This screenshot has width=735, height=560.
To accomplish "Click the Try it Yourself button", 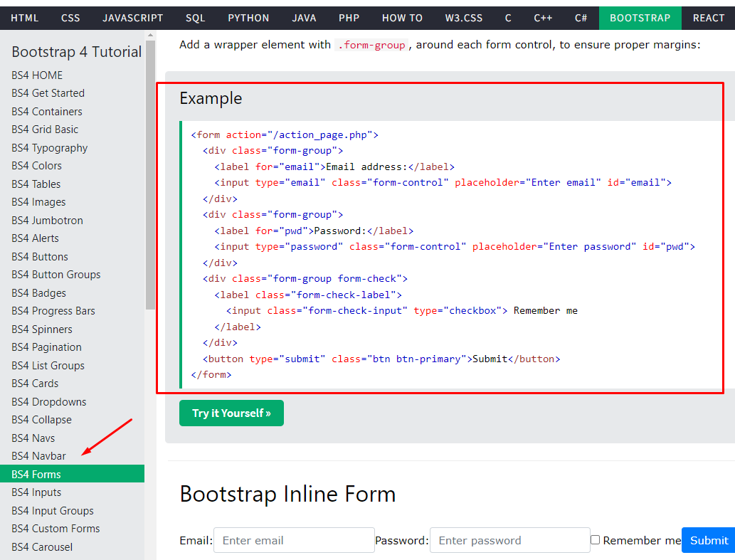I will (231, 413).
